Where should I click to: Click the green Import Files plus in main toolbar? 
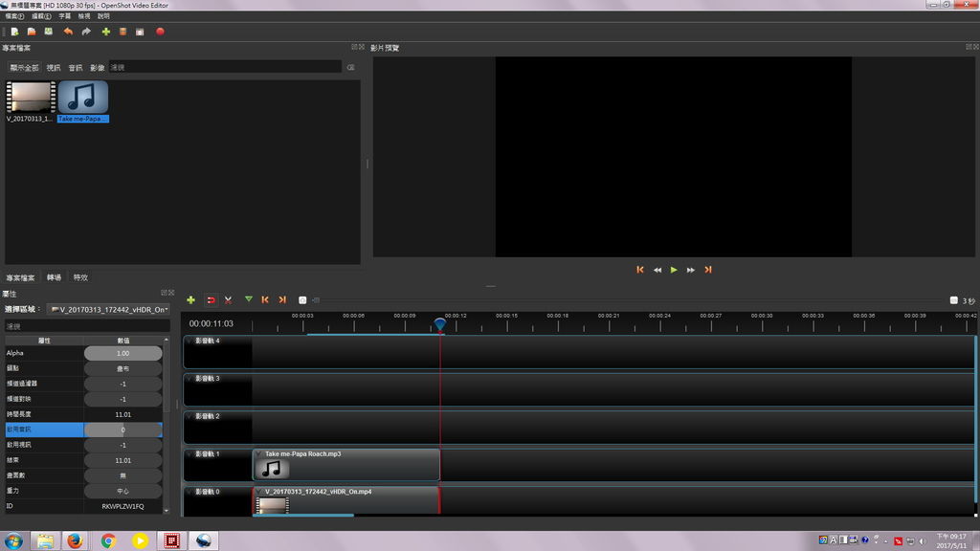(105, 32)
